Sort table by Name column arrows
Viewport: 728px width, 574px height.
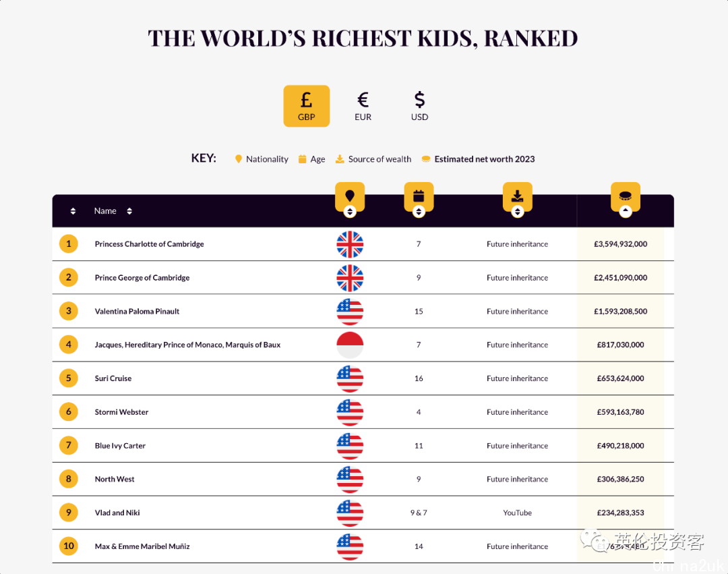point(129,211)
